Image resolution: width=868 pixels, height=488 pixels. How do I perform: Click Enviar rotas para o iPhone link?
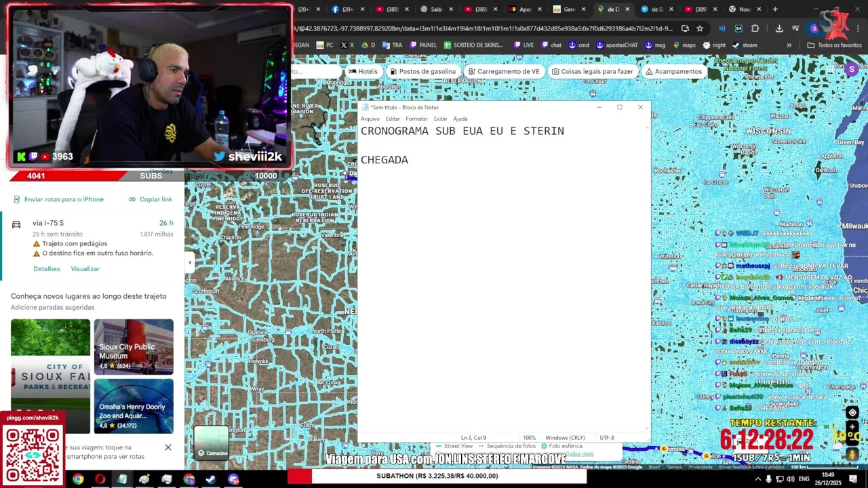click(58, 199)
